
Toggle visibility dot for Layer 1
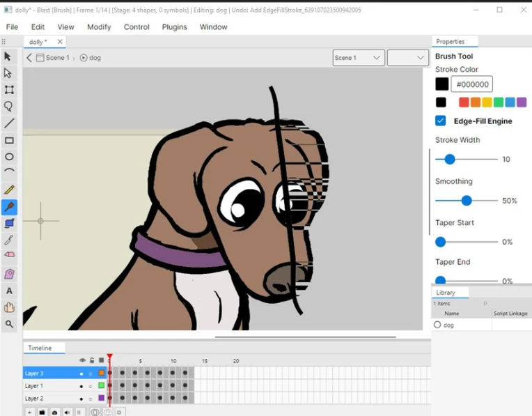81,386
